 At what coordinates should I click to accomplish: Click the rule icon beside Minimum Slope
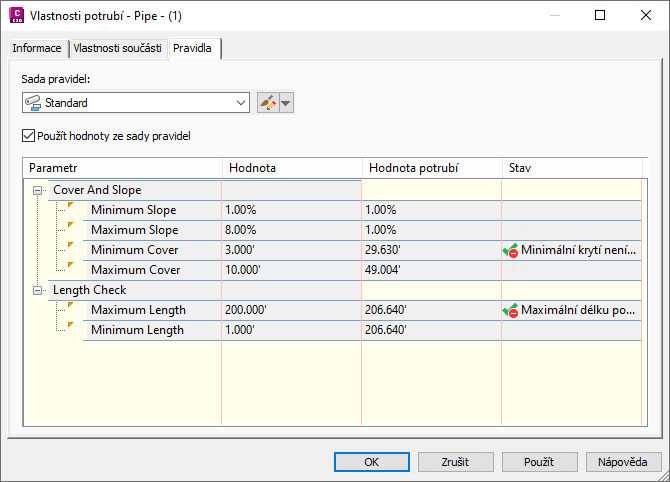(70, 206)
